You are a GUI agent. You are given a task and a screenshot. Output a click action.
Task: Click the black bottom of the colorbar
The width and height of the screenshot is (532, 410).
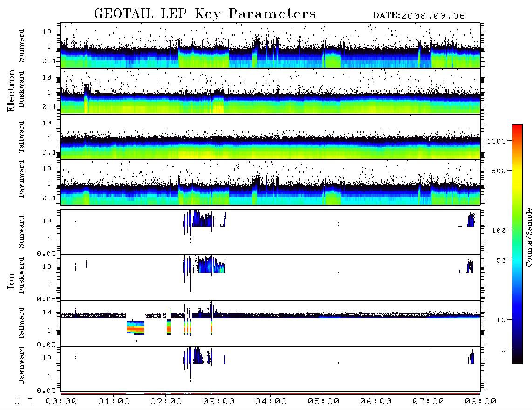[517, 360]
